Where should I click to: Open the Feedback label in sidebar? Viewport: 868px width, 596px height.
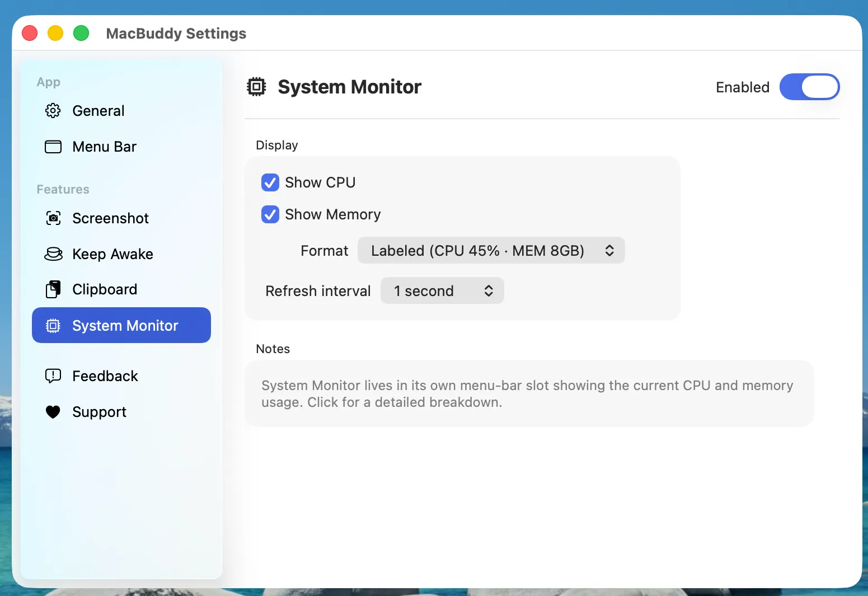tap(105, 376)
